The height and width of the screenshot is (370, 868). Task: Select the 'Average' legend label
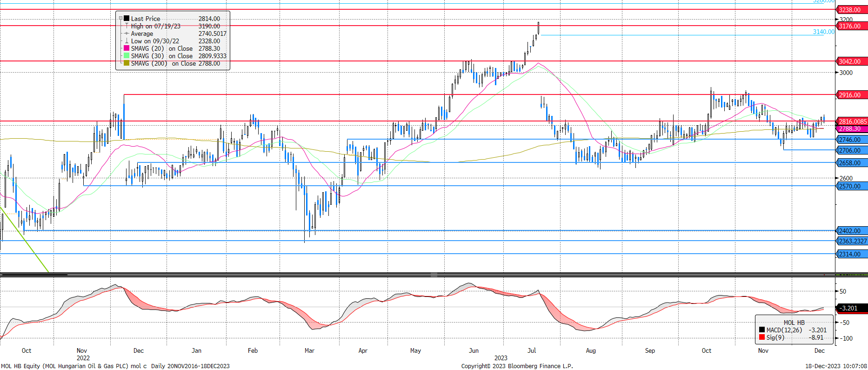pyautogui.click(x=142, y=34)
